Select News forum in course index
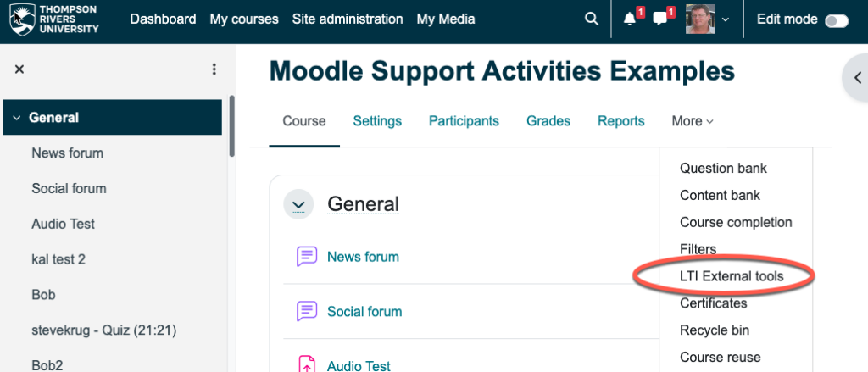Viewport: 868px width, 372px height. [68, 153]
